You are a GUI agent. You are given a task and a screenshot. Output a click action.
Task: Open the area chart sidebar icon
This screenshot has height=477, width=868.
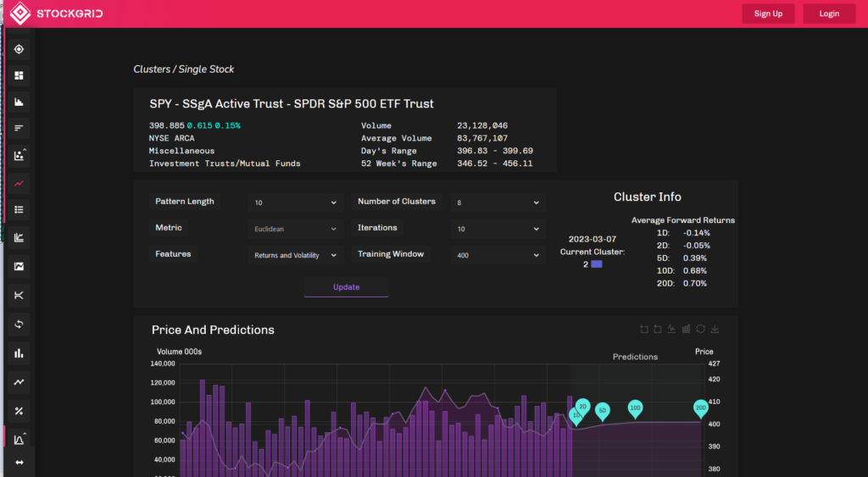[19, 102]
